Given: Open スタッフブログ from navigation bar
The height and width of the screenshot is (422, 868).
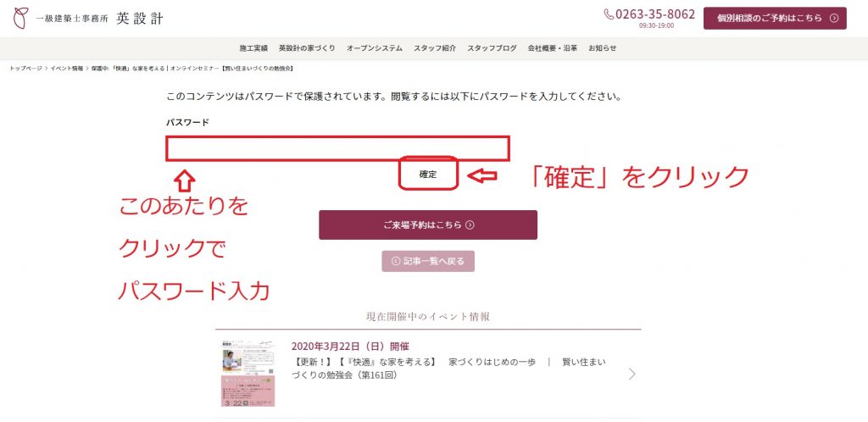Looking at the screenshot, I should tap(492, 48).
